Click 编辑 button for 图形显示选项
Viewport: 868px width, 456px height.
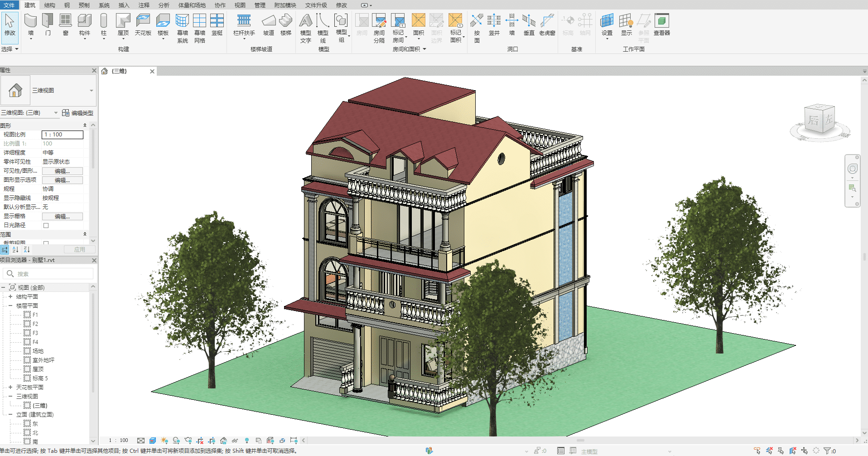[62, 180]
